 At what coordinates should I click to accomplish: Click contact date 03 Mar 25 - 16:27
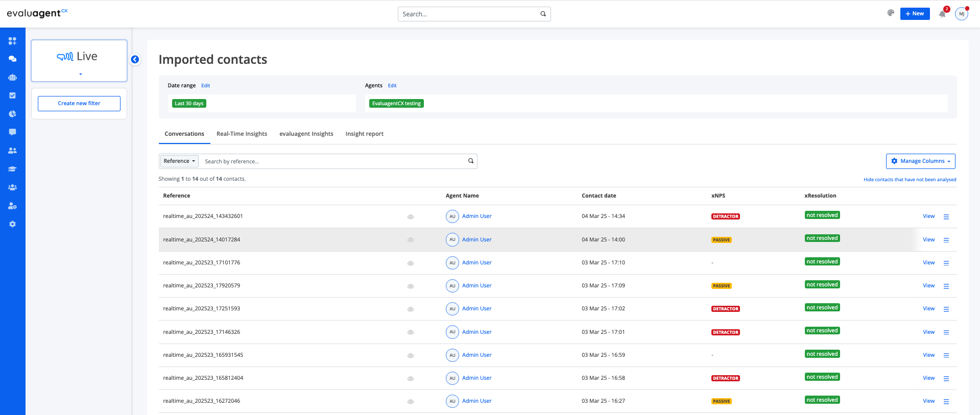coord(603,401)
